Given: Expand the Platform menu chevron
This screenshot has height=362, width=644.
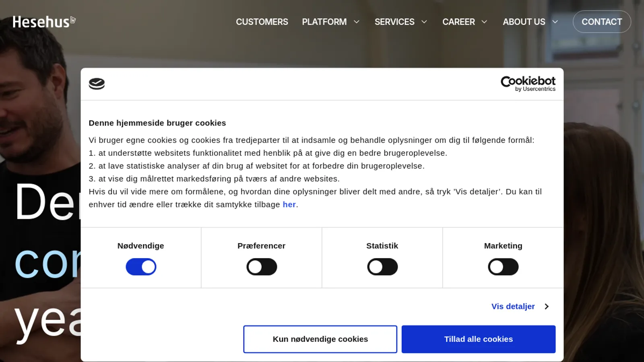Looking at the screenshot, I should (356, 22).
